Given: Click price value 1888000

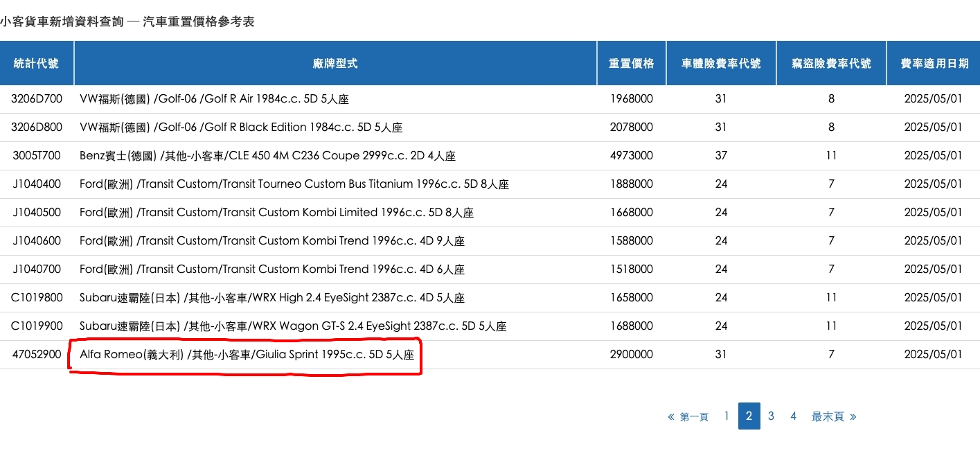Looking at the screenshot, I should pyautogui.click(x=632, y=184).
